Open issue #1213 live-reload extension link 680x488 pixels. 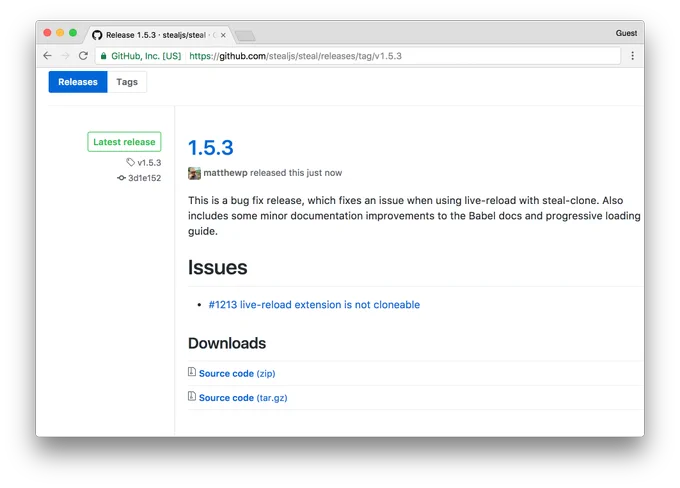pos(314,305)
